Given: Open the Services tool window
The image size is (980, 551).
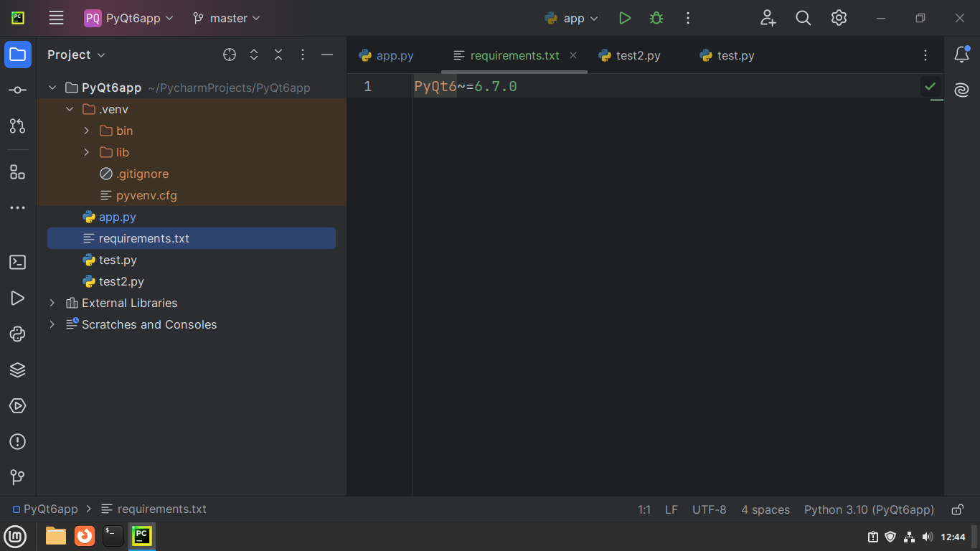Looking at the screenshot, I should coord(18,406).
